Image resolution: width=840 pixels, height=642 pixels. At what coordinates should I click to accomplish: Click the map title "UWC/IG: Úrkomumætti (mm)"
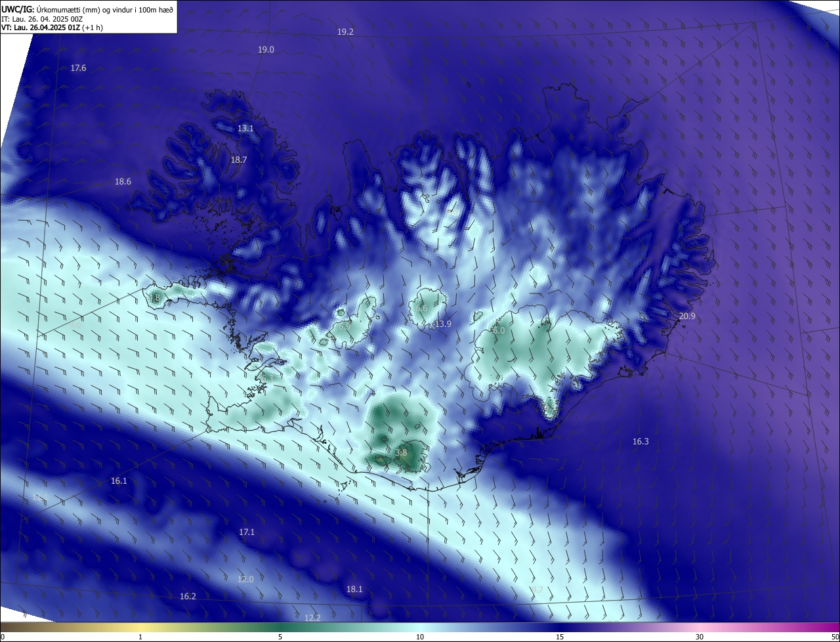point(51,9)
